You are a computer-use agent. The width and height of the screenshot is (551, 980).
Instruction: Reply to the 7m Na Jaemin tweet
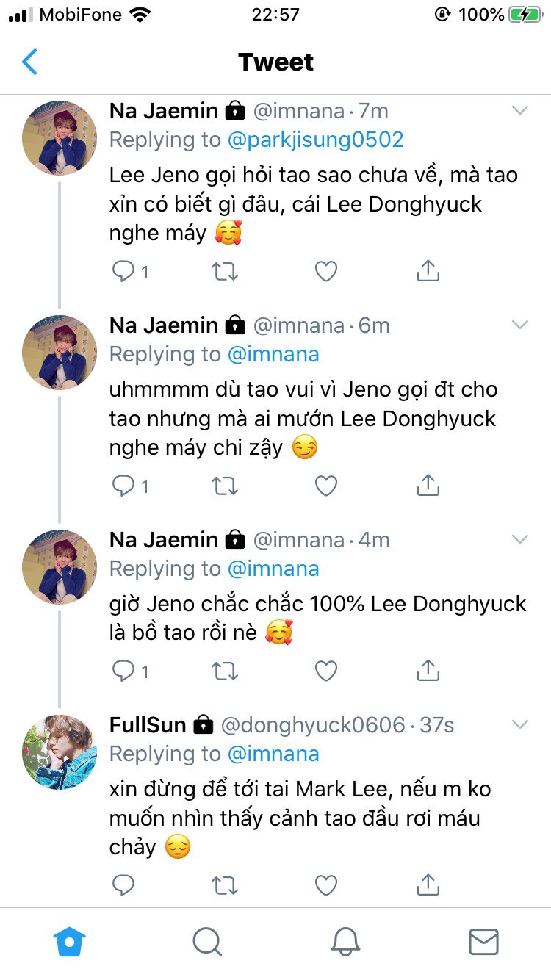123,272
